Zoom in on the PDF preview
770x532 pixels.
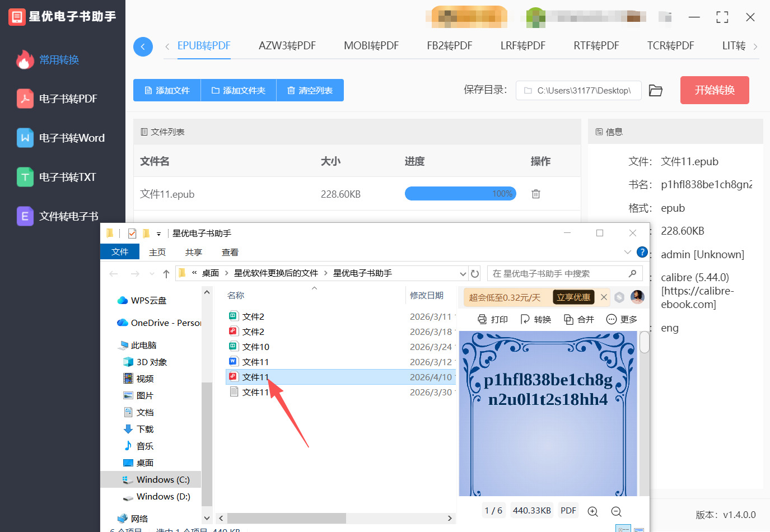pyautogui.click(x=593, y=511)
